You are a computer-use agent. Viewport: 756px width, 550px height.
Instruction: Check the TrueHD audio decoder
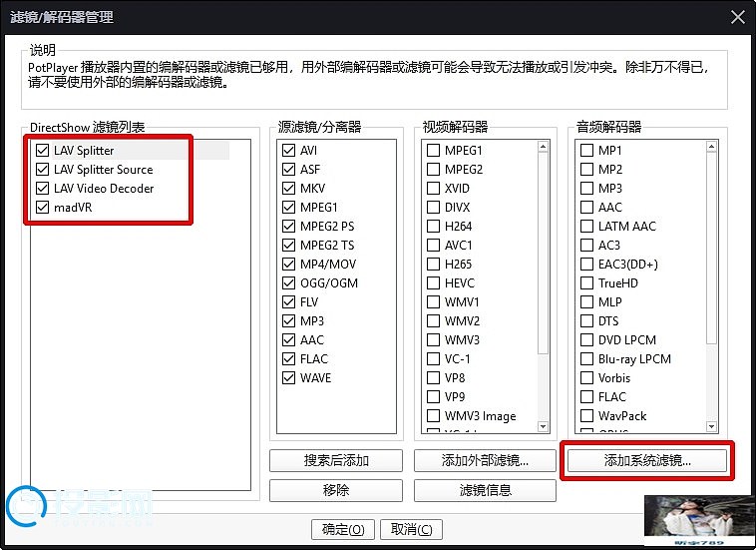pos(587,283)
